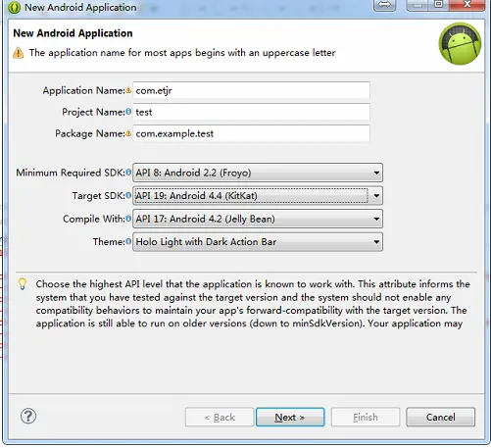
Task: Click the green Android robot logo
Action: pyautogui.click(x=460, y=43)
